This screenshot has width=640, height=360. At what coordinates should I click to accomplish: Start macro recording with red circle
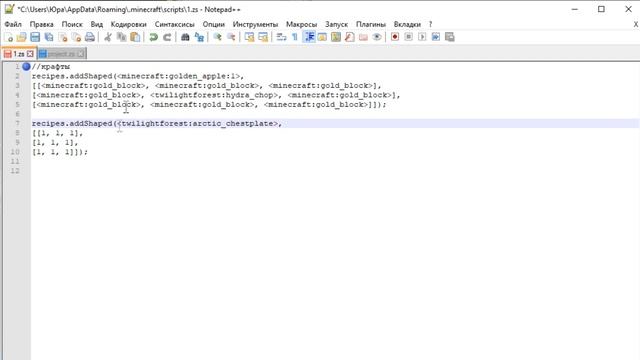pyautogui.click(x=395, y=37)
